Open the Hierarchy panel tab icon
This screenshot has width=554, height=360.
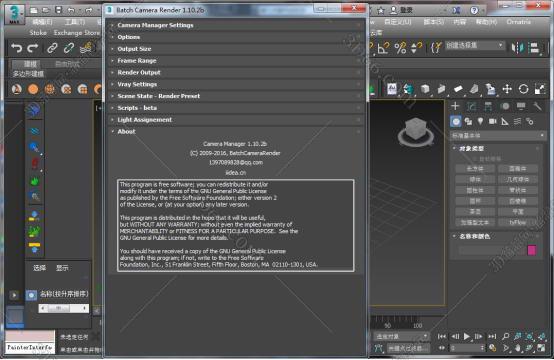488,106
